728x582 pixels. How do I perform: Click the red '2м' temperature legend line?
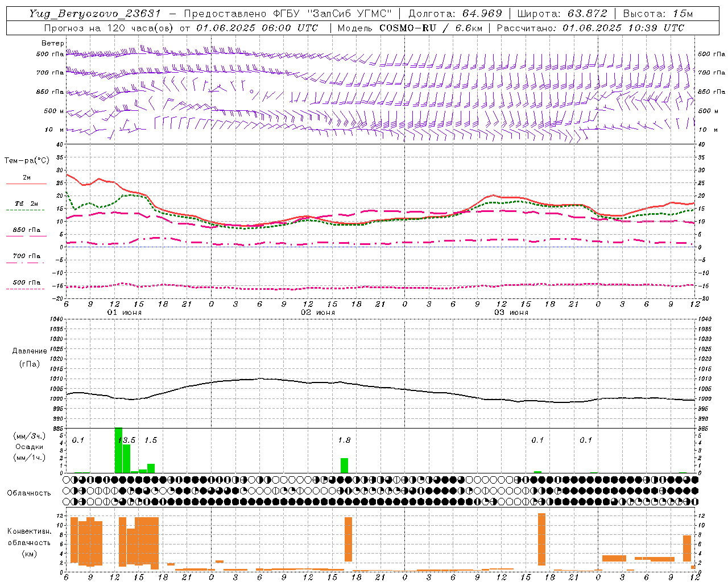[x=26, y=184]
